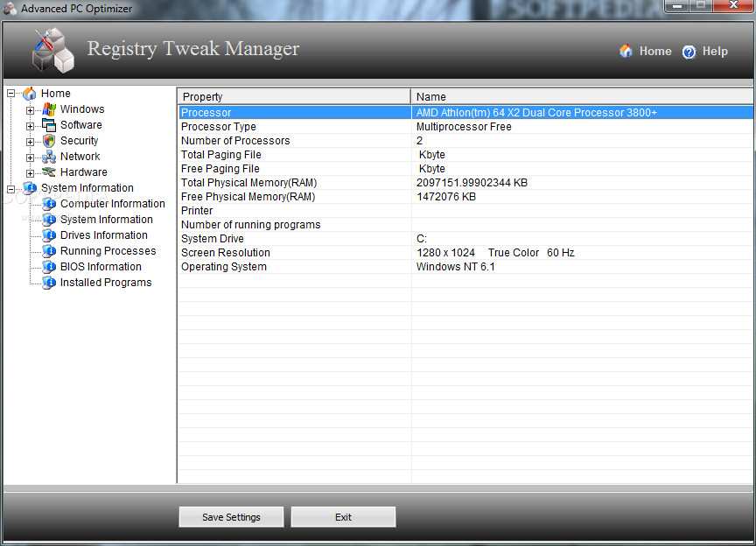Image resolution: width=756 pixels, height=546 pixels.
Task: Collapse the Home tree node
Action: click(x=10, y=93)
